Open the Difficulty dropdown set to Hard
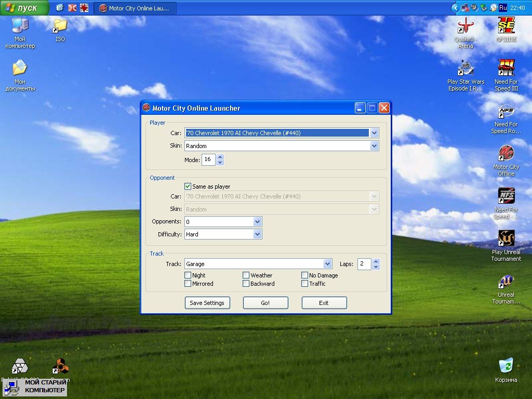The width and height of the screenshot is (532, 399). (257, 234)
